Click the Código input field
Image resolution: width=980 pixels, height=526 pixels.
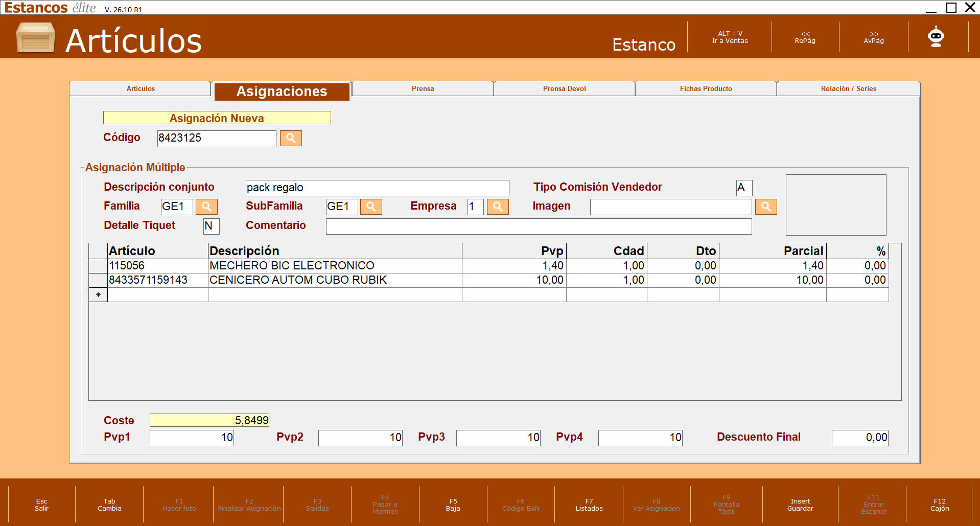[217, 138]
